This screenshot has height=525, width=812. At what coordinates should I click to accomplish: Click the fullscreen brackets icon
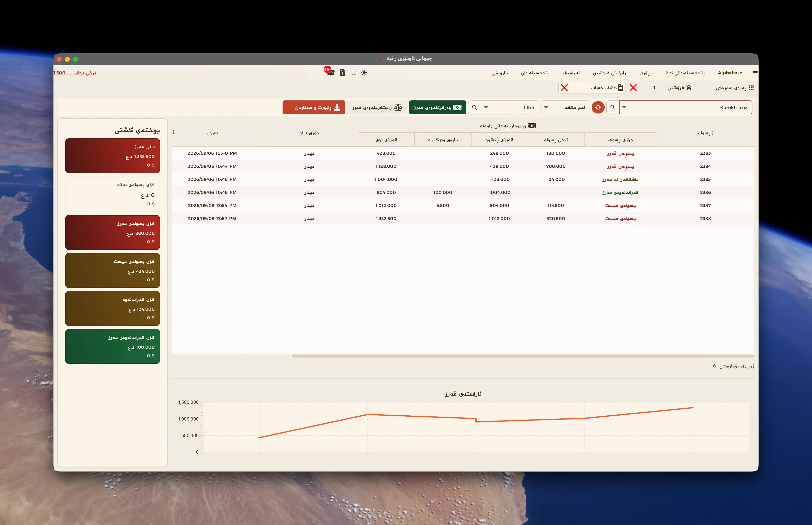(x=353, y=73)
